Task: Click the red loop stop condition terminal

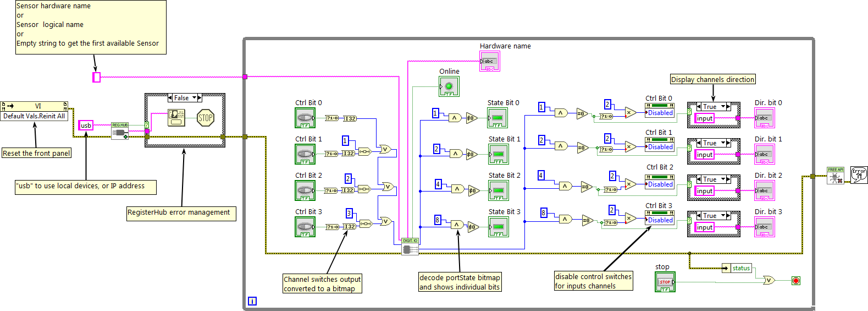Action: (x=795, y=281)
